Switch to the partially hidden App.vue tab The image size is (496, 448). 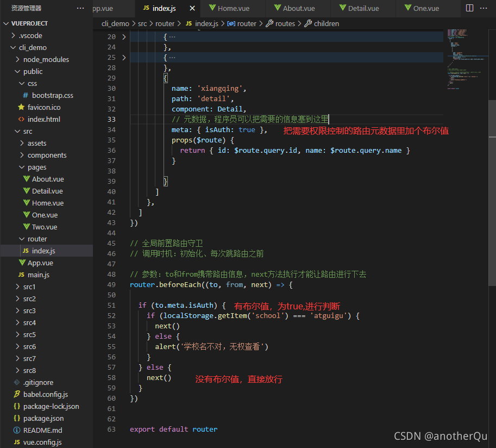114,9
